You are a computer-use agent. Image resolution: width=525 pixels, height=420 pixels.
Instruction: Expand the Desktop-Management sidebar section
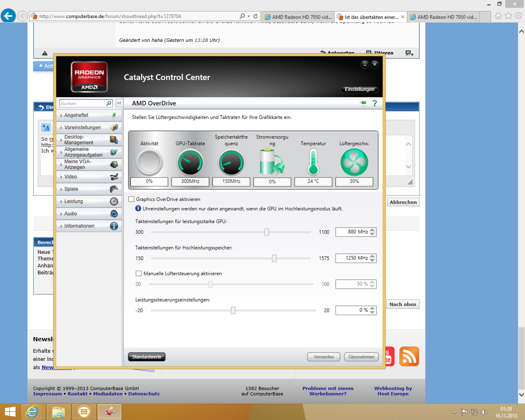pyautogui.click(x=89, y=140)
